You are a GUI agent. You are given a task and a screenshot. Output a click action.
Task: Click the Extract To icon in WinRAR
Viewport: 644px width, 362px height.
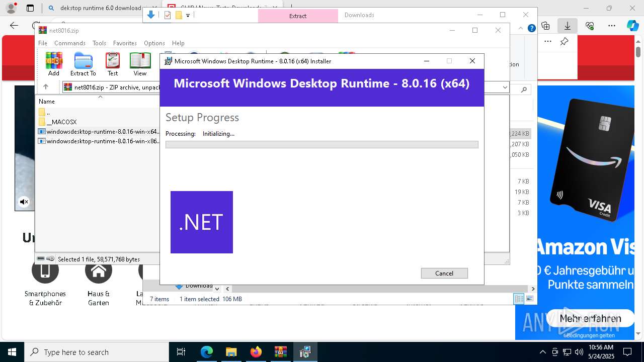[83, 64]
